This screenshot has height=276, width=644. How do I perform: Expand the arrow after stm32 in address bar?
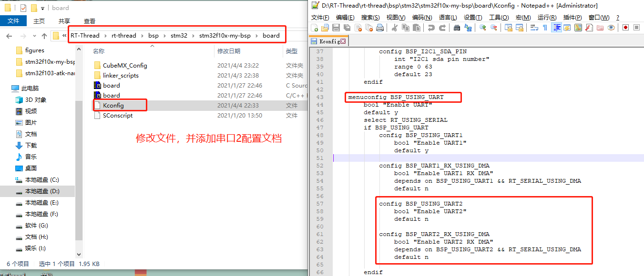[193, 36]
